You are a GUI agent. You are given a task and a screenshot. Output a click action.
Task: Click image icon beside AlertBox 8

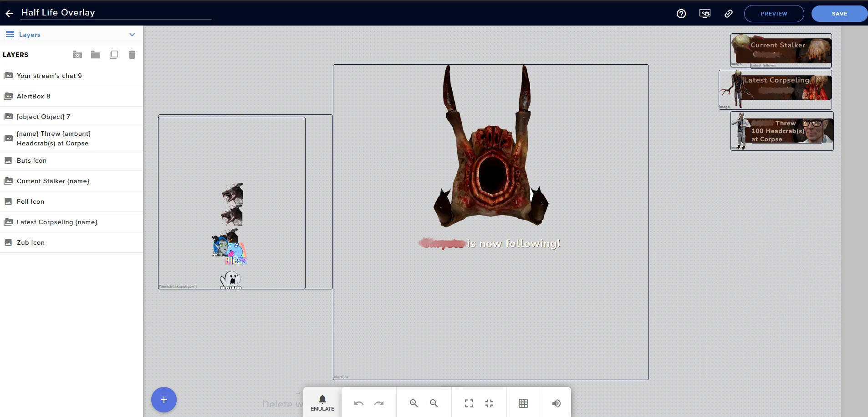(x=8, y=96)
